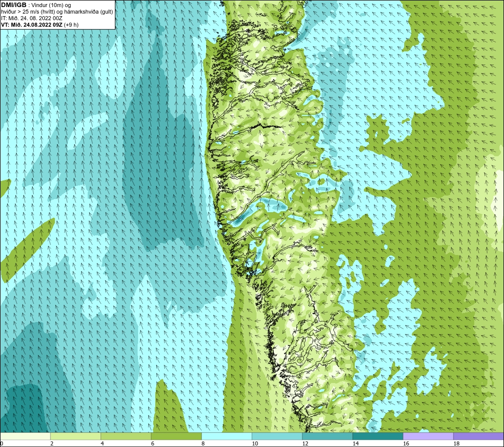Click the teal 12–14 m/s legend swatch

[327, 436]
